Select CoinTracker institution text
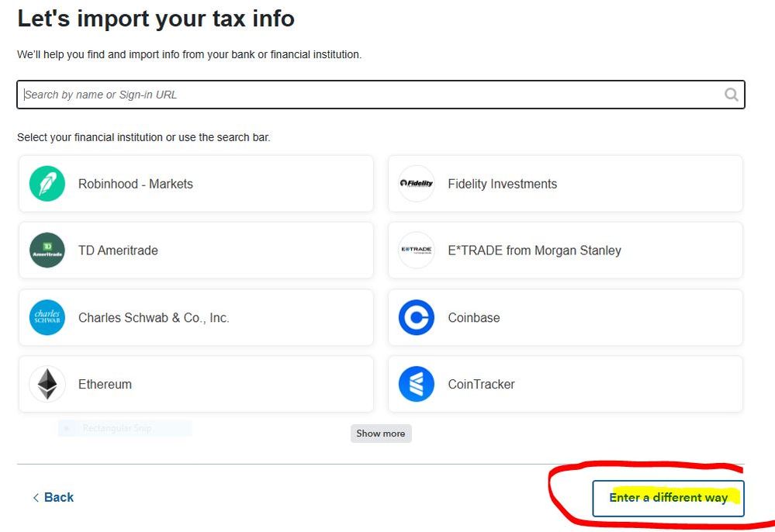 pyautogui.click(x=481, y=385)
